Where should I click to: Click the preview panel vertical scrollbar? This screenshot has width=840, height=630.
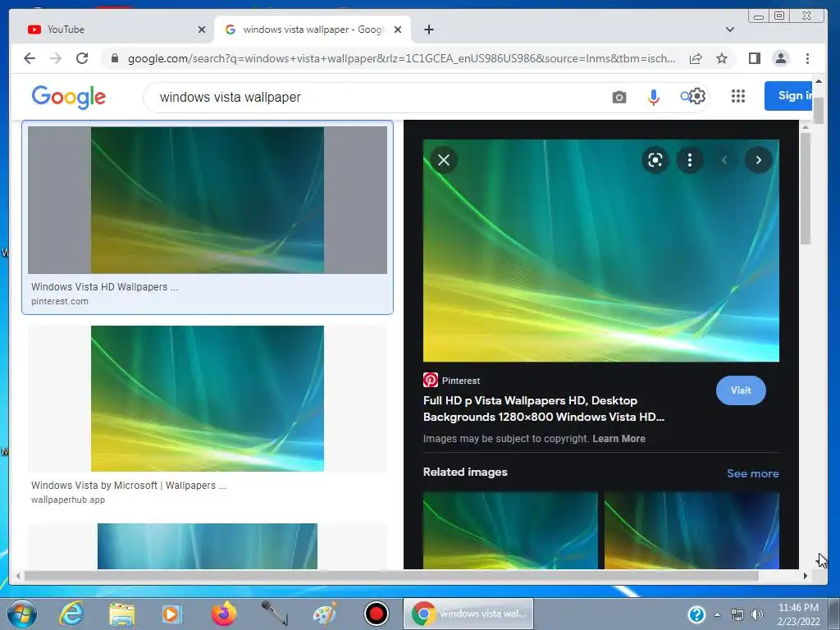point(806,189)
